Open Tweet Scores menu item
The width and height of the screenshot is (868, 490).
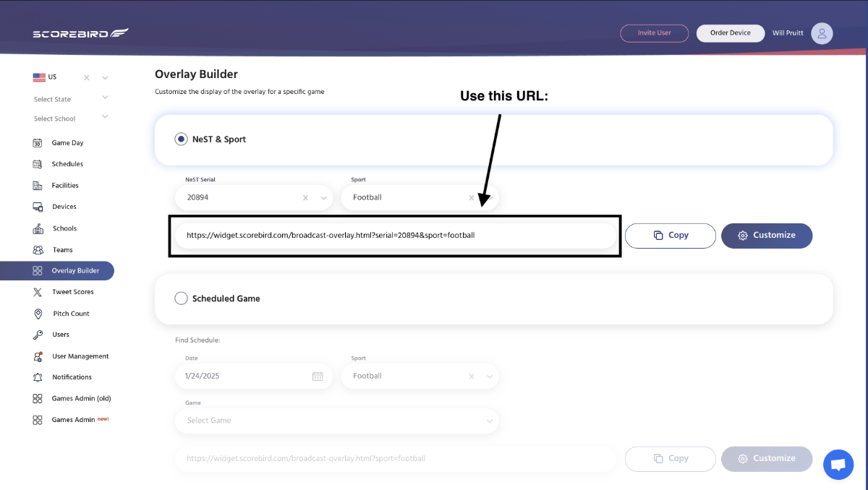73,292
